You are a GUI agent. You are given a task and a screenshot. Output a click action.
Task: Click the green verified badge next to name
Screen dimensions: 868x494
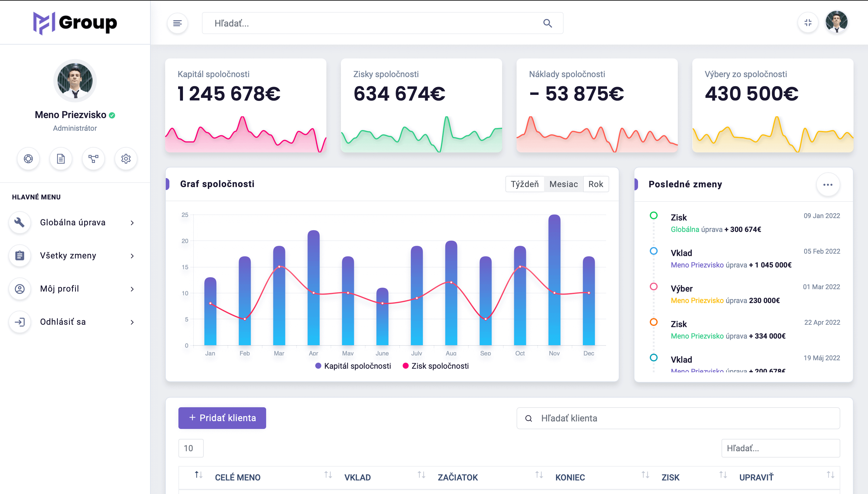112,115
